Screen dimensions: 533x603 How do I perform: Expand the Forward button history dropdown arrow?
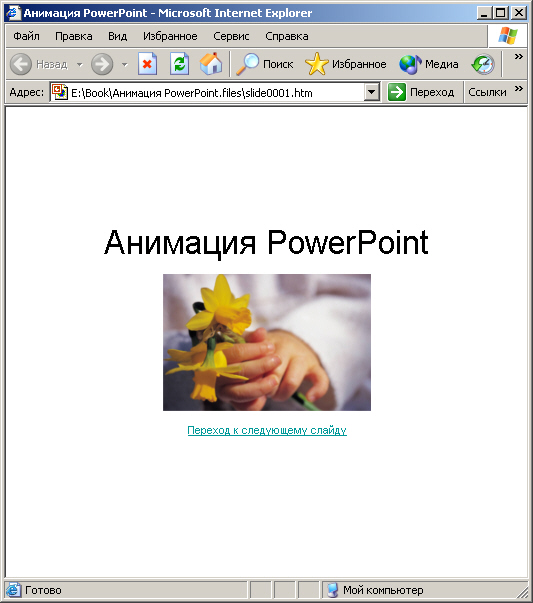click(124, 64)
